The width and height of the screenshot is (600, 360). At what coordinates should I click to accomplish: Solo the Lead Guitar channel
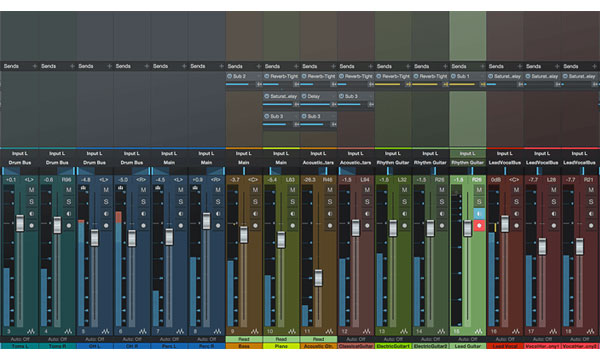pyautogui.click(x=479, y=202)
